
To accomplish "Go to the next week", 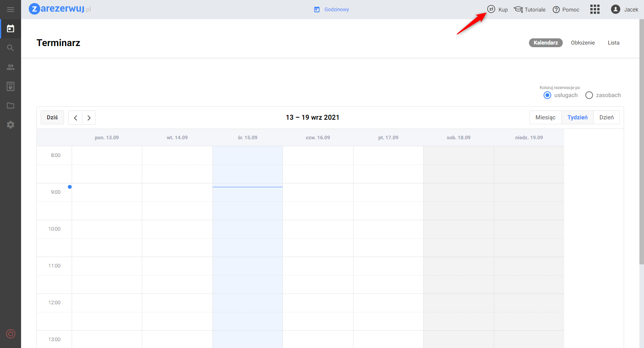I will [x=89, y=118].
